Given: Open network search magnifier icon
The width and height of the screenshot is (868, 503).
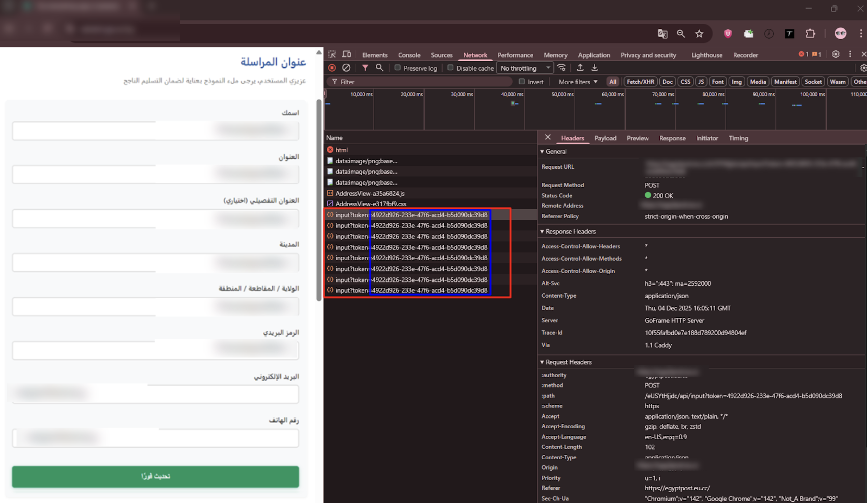Looking at the screenshot, I should pyautogui.click(x=380, y=68).
